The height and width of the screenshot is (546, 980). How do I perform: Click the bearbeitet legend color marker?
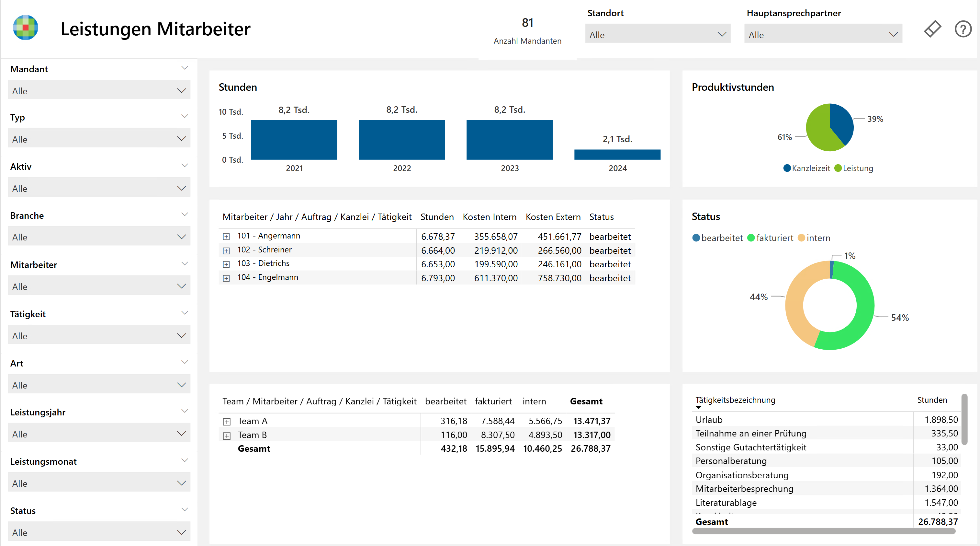pos(696,238)
